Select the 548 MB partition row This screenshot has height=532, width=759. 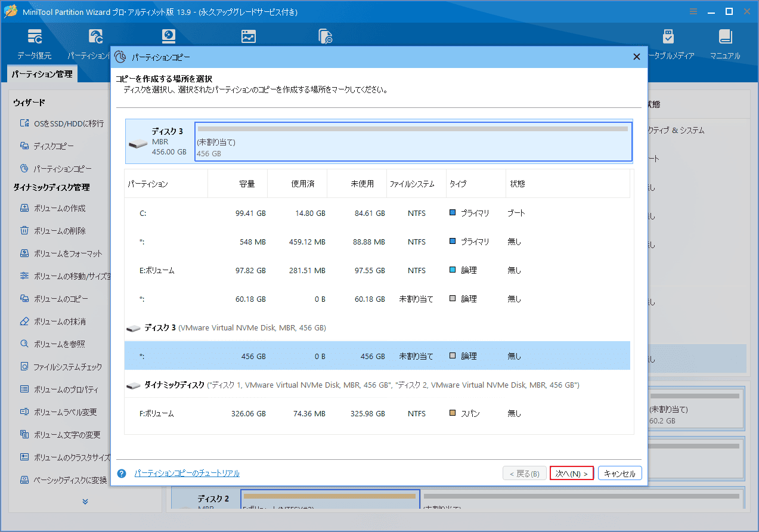click(x=377, y=242)
